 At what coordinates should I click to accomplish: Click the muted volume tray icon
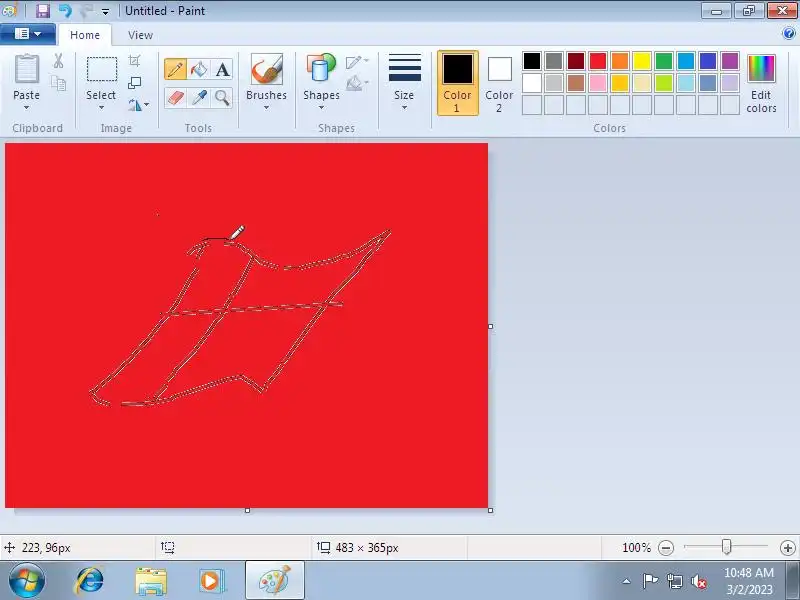(x=698, y=581)
